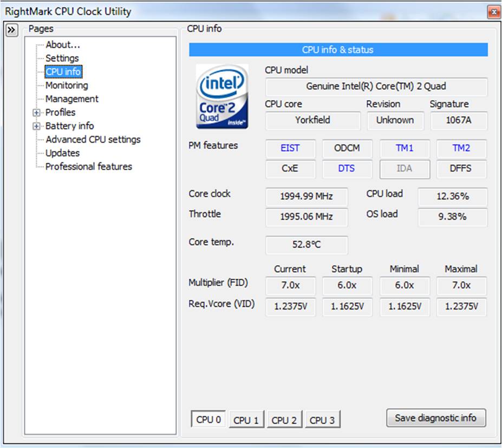Expand the Battery info tree node
This screenshot has height=448, width=502.
tap(36, 126)
